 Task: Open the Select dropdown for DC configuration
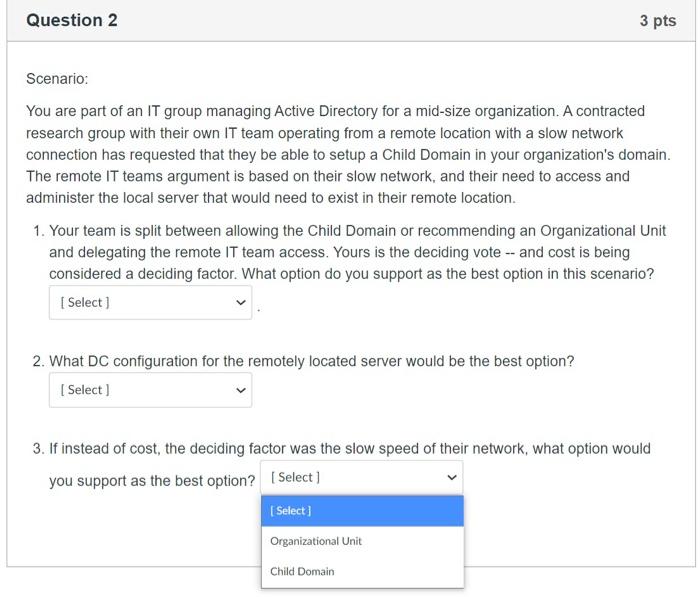pyautogui.click(x=150, y=390)
